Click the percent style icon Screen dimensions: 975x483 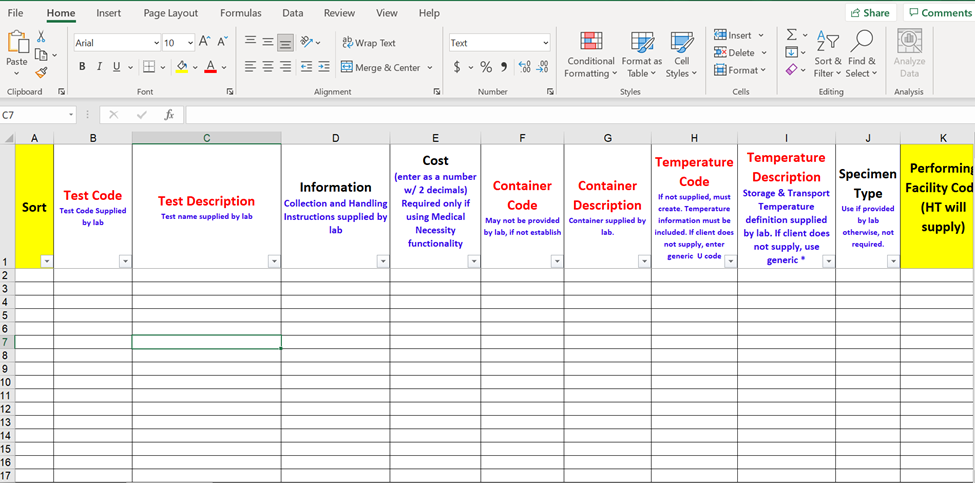click(486, 67)
